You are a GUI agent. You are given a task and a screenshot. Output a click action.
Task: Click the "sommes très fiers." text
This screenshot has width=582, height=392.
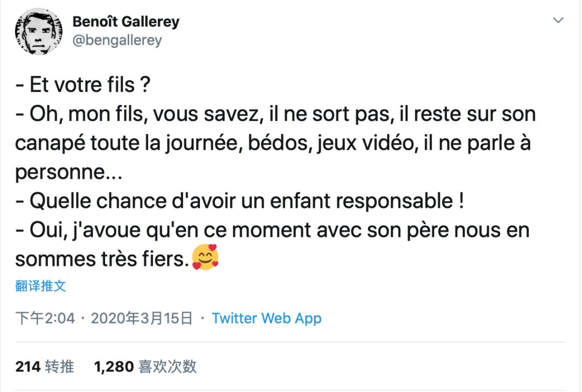point(102,260)
